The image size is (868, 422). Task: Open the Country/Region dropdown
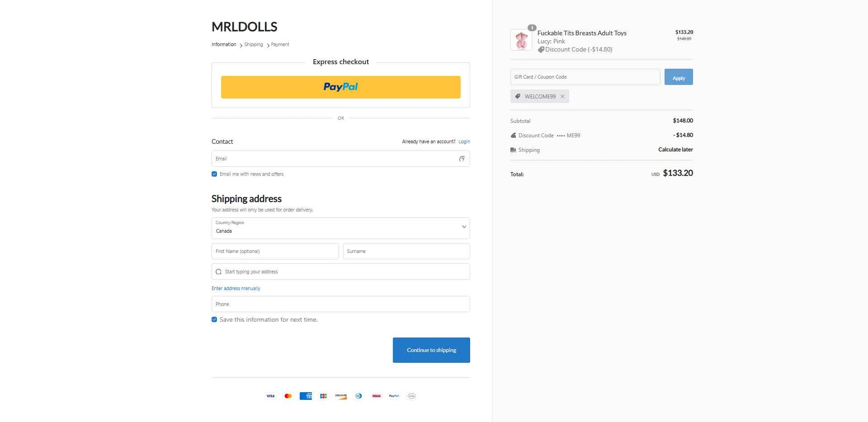pyautogui.click(x=341, y=228)
